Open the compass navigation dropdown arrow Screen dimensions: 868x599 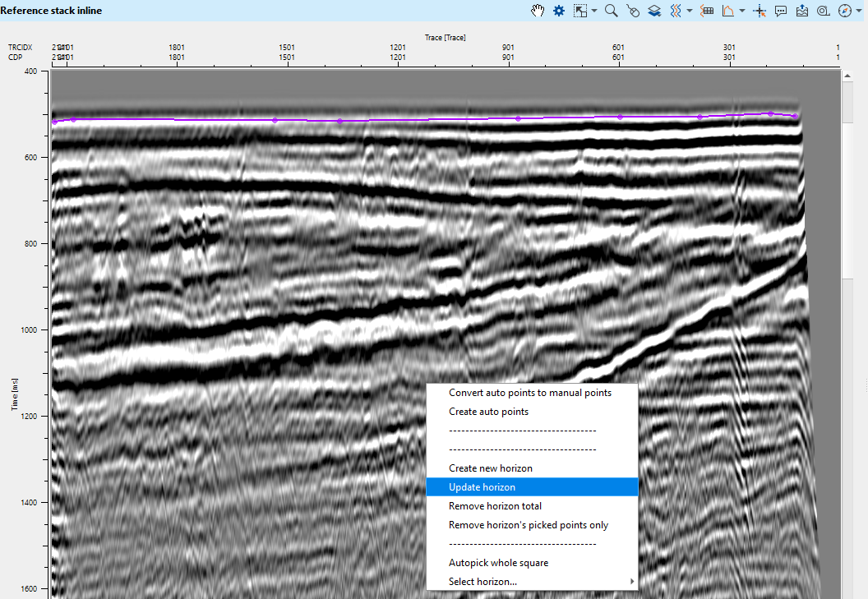[858, 11]
